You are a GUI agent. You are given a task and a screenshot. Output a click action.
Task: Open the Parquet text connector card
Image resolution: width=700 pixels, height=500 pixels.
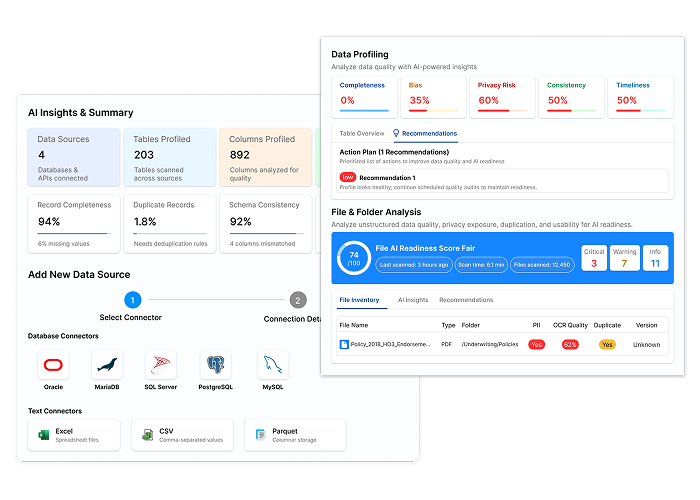pyautogui.click(x=296, y=435)
